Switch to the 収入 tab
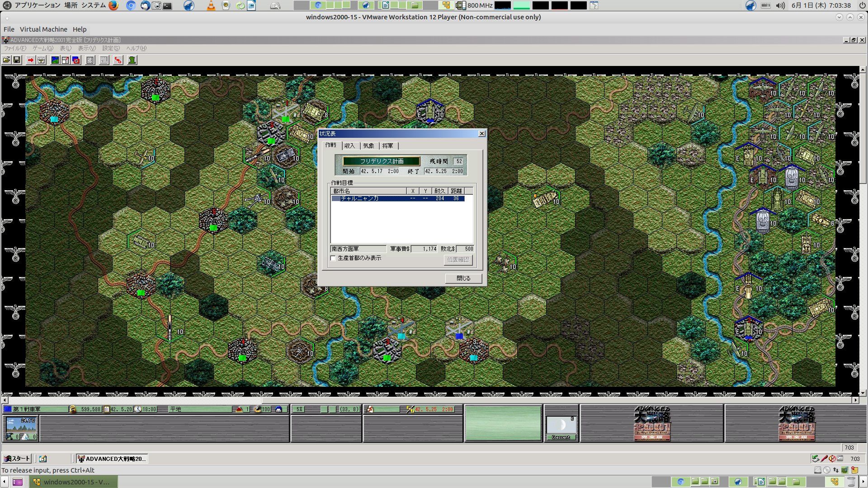868x488 pixels. tap(350, 146)
